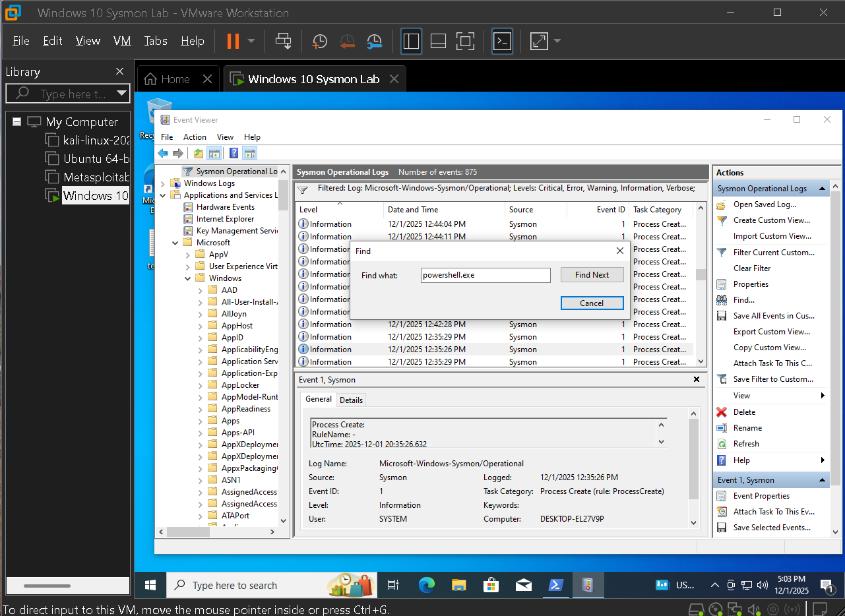Image resolution: width=845 pixels, height=616 pixels.
Task: Click the red Delete icon in Actions pane
Action: (723, 412)
